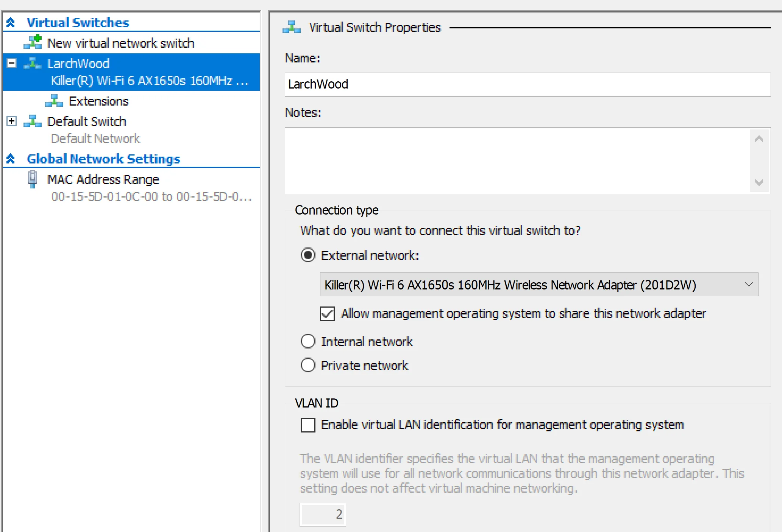Collapse the Global Network Settings chevron
Image resolution: width=782 pixels, height=532 pixels.
(x=11, y=159)
